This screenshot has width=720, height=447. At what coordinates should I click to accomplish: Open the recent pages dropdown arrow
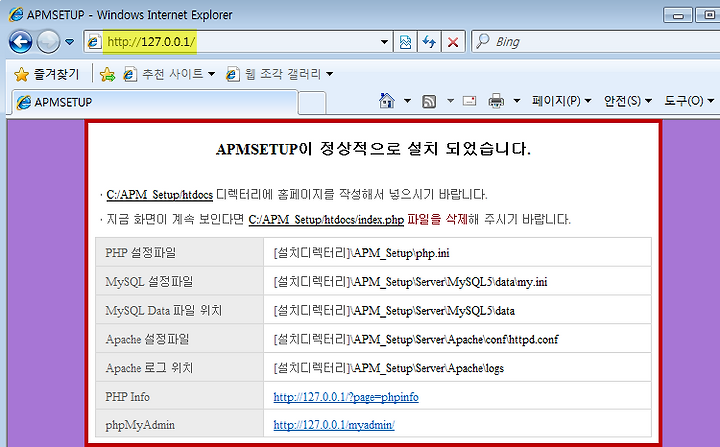pyautogui.click(x=69, y=42)
